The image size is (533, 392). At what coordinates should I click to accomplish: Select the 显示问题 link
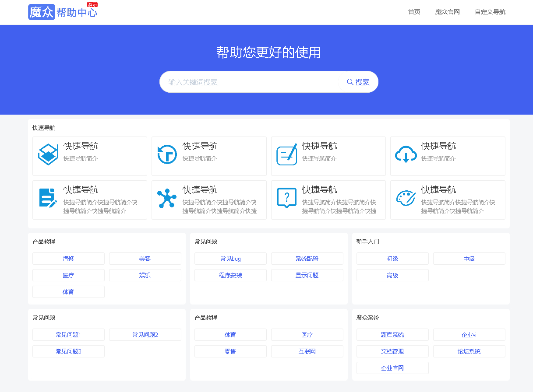pos(307,275)
